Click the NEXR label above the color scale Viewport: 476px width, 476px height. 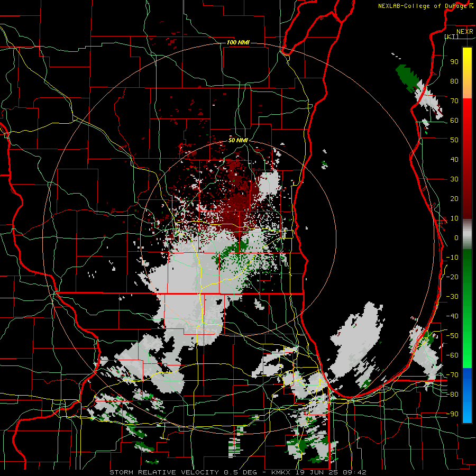tap(465, 32)
